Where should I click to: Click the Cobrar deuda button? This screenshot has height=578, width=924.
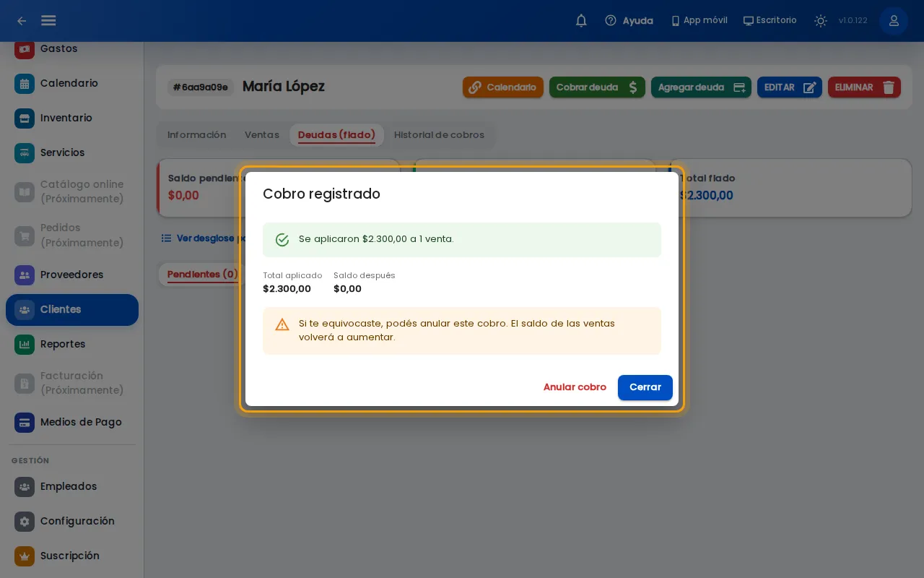point(597,87)
